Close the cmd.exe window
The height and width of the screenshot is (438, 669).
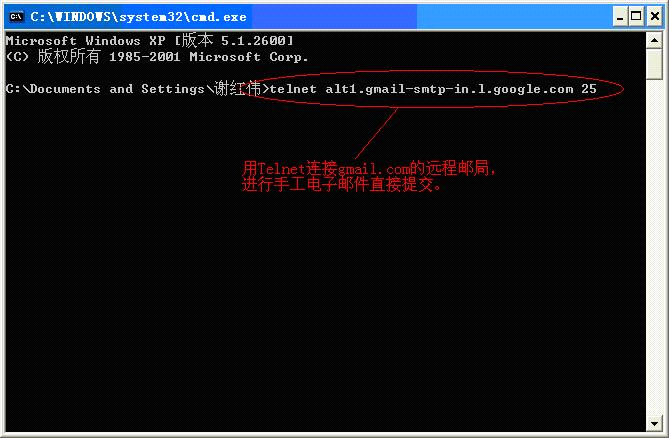point(655,17)
